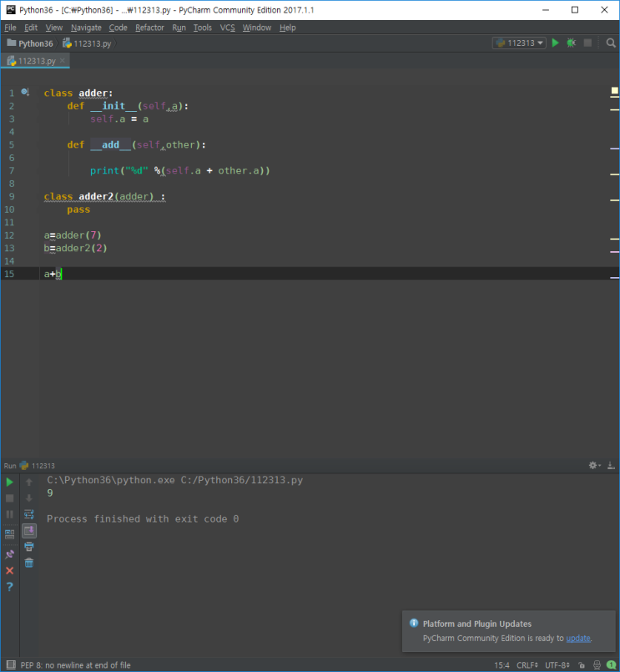Viewport: 620px width, 672px height.
Task: Select the Python36 breadcrumb in navigation bar
Action: click(x=35, y=43)
